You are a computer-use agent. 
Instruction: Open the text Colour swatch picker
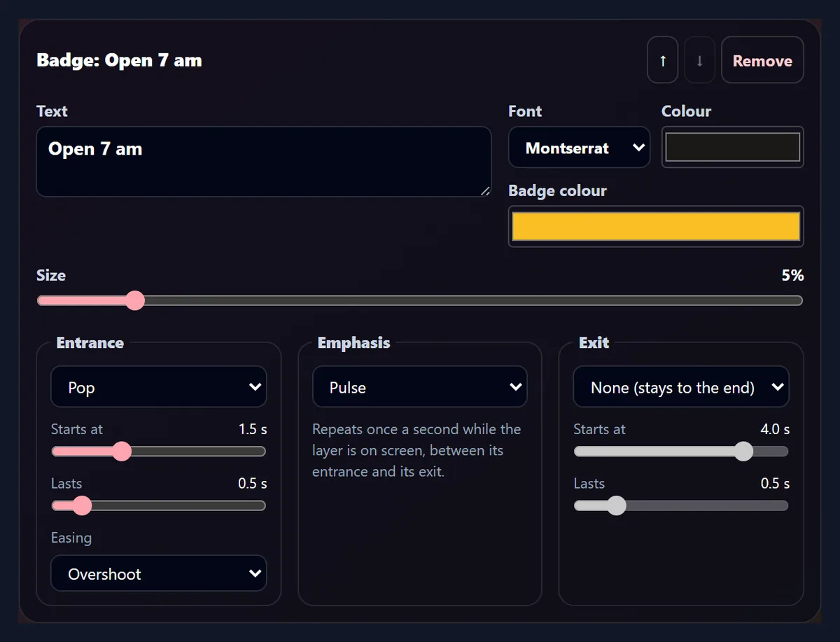(x=732, y=147)
